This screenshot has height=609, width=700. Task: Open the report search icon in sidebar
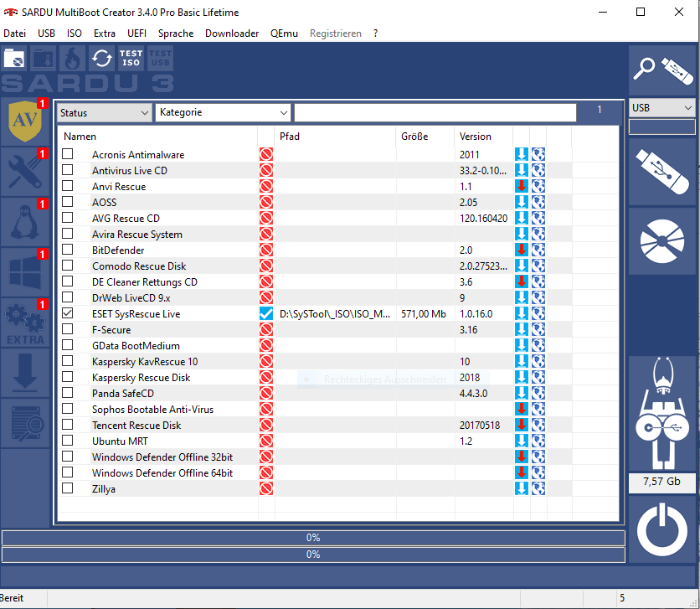tap(25, 423)
